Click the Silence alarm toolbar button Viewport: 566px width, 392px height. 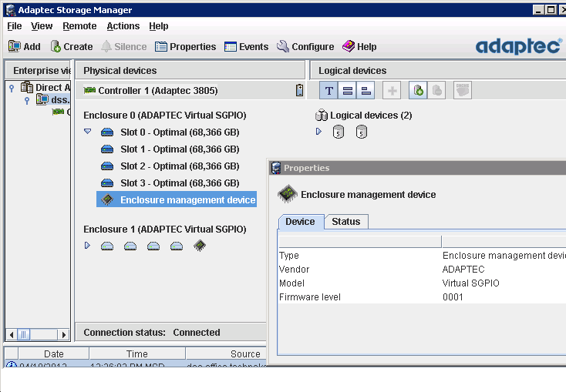click(x=124, y=46)
